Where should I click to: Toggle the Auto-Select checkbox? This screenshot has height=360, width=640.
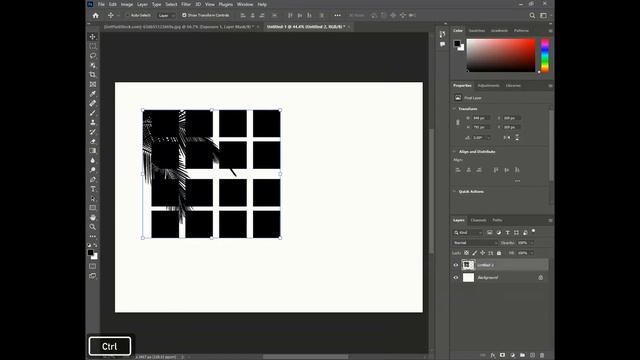[128, 16]
